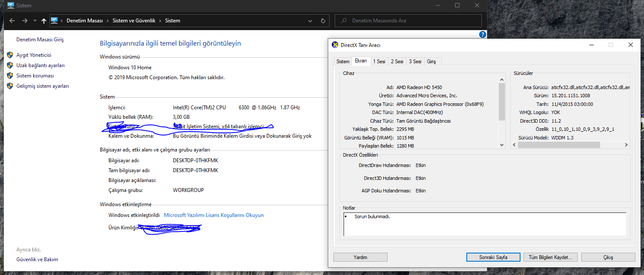Click the up arrow navigation button
The height and width of the screenshot is (275, 644).
[43, 21]
